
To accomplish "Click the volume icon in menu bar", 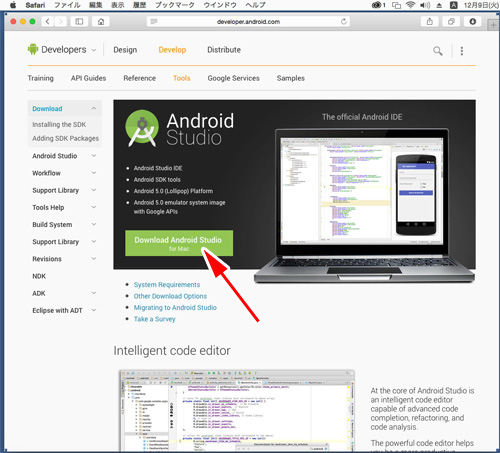I will point(425,5).
